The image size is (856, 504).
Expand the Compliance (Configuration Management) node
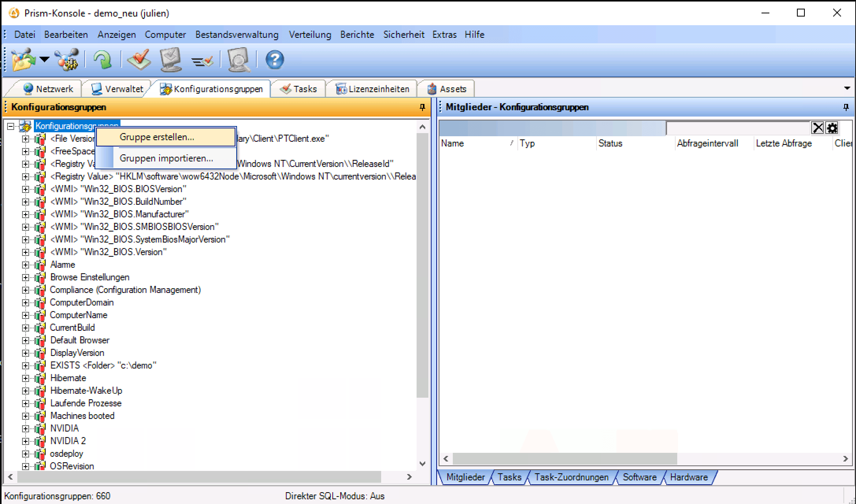coord(26,290)
